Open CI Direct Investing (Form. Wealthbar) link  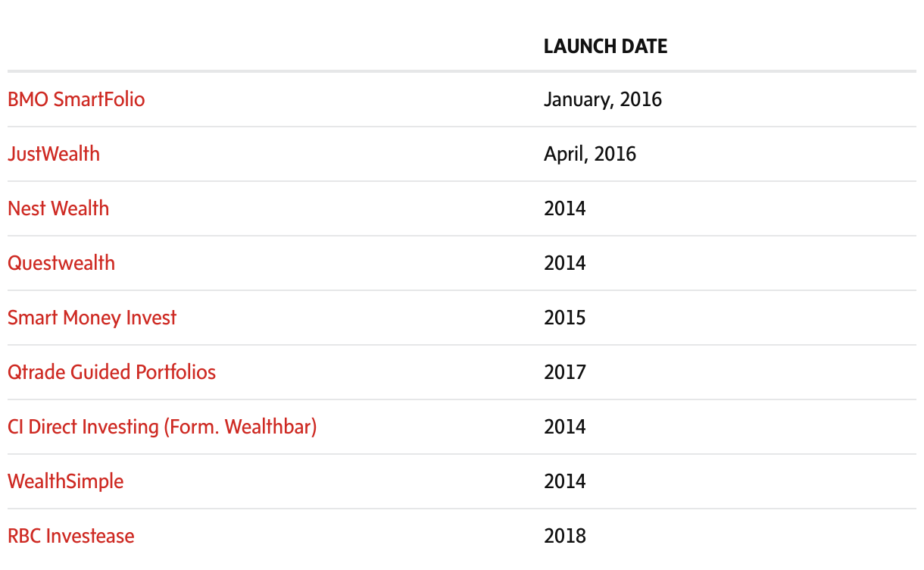click(162, 427)
